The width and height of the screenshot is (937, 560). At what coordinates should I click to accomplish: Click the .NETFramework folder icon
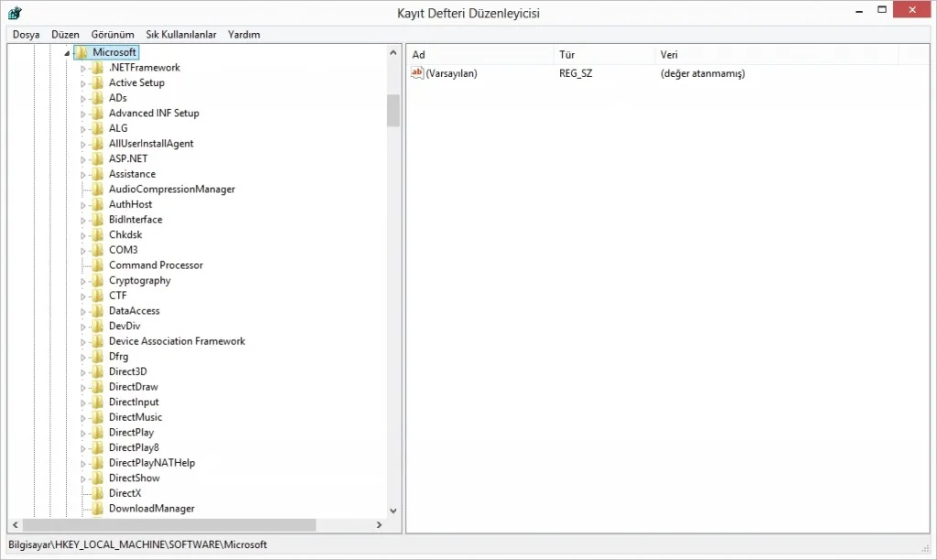(97, 68)
